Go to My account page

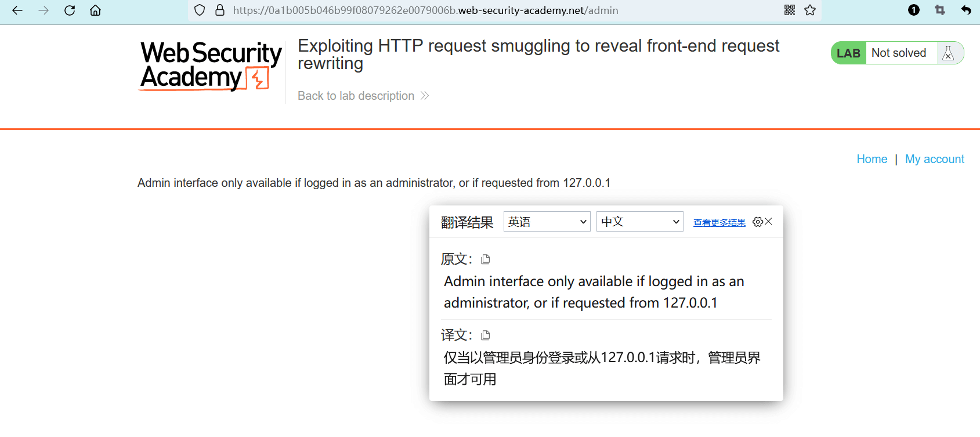pyautogui.click(x=934, y=159)
